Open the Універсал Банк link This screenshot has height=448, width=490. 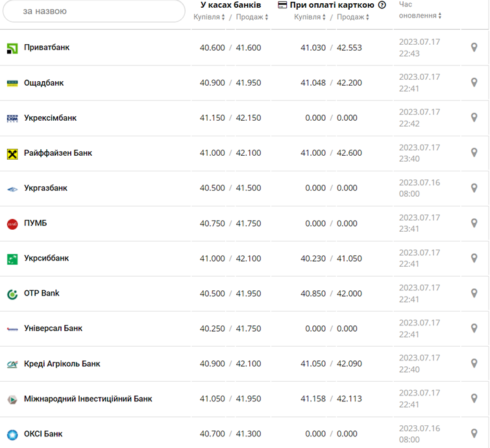53,329
